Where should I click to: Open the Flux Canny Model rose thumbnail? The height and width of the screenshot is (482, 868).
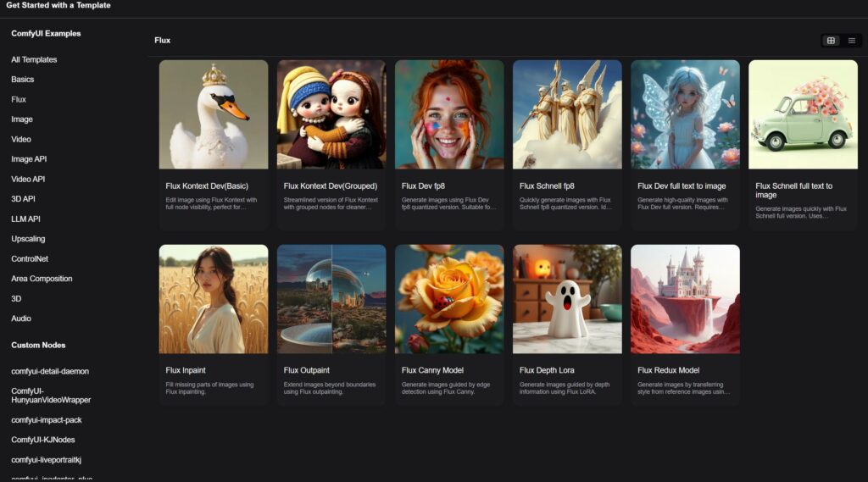pyautogui.click(x=449, y=299)
